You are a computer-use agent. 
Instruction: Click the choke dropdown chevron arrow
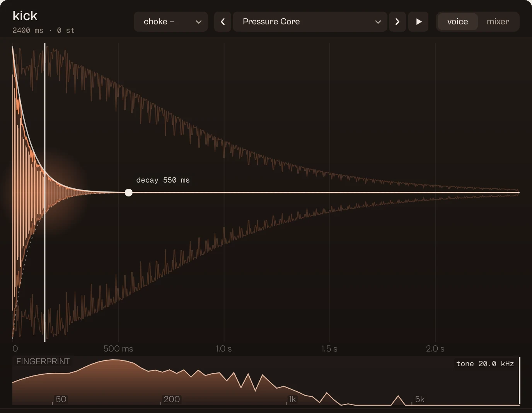[199, 22]
